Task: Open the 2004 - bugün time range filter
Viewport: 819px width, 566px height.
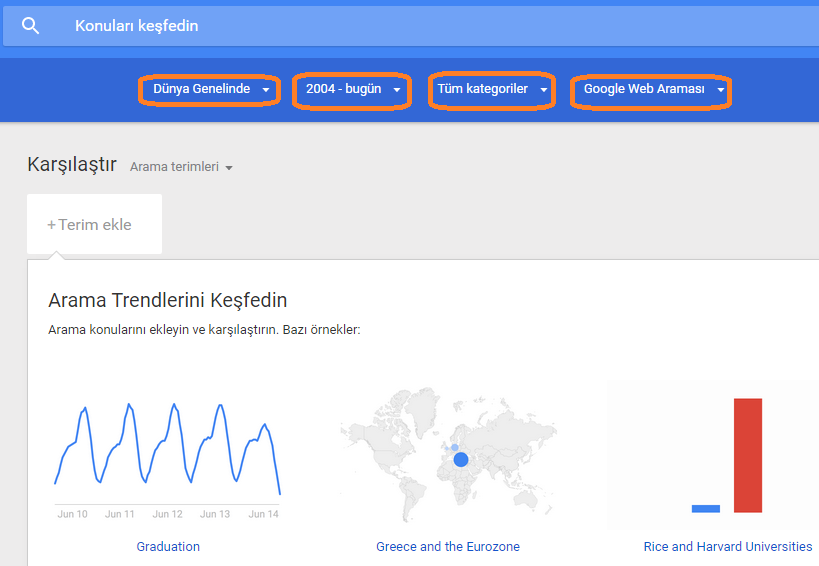Action: click(352, 90)
